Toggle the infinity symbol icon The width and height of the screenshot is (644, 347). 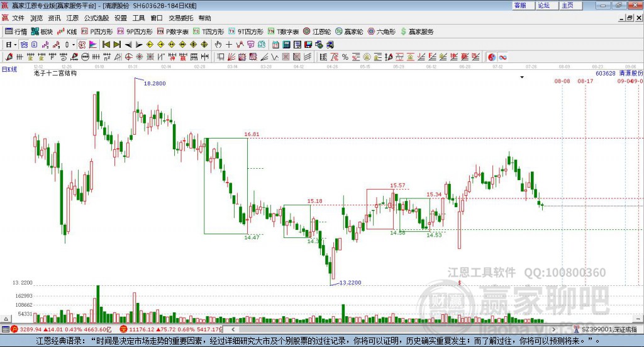[x=502, y=57]
